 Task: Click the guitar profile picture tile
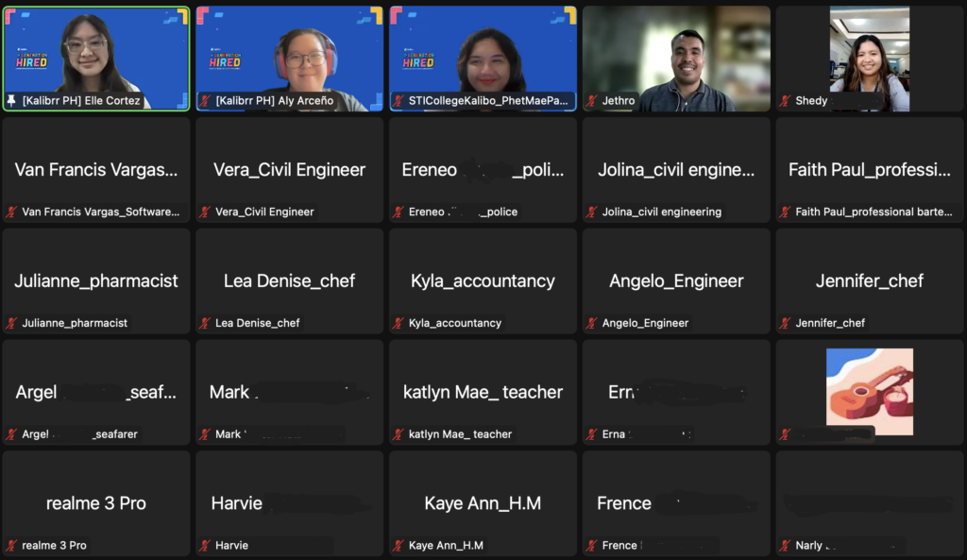pyautogui.click(x=870, y=392)
